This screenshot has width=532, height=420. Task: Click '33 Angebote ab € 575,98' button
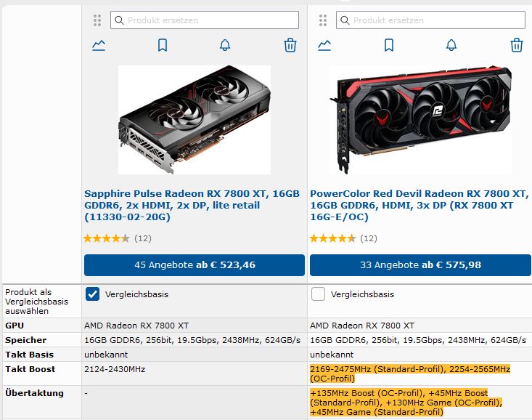pyautogui.click(x=420, y=265)
